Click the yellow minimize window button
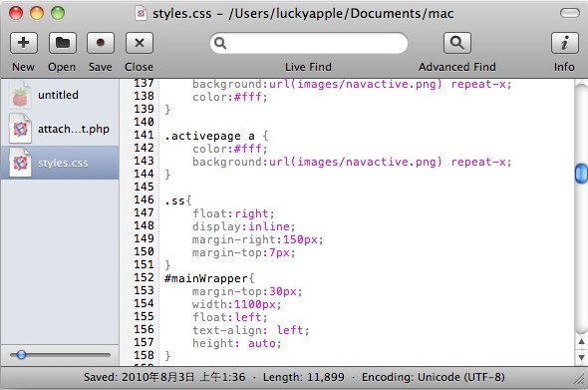 coord(37,13)
